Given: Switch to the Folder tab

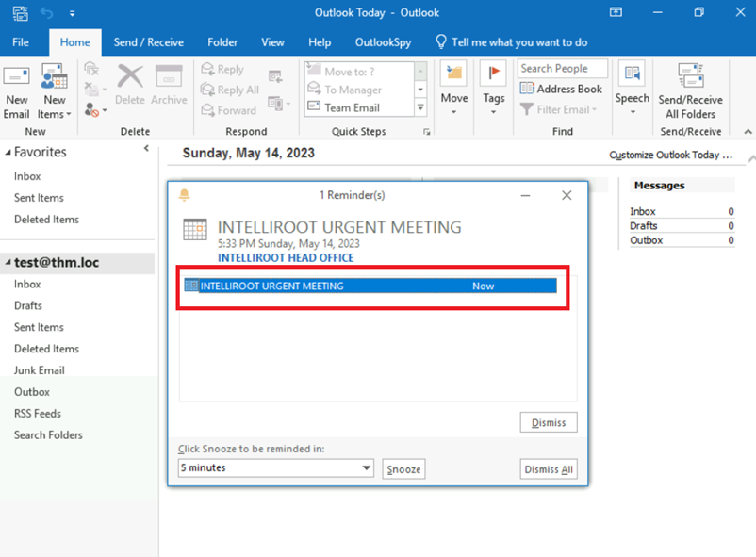Looking at the screenshot, I should click(x=222, y=42).
